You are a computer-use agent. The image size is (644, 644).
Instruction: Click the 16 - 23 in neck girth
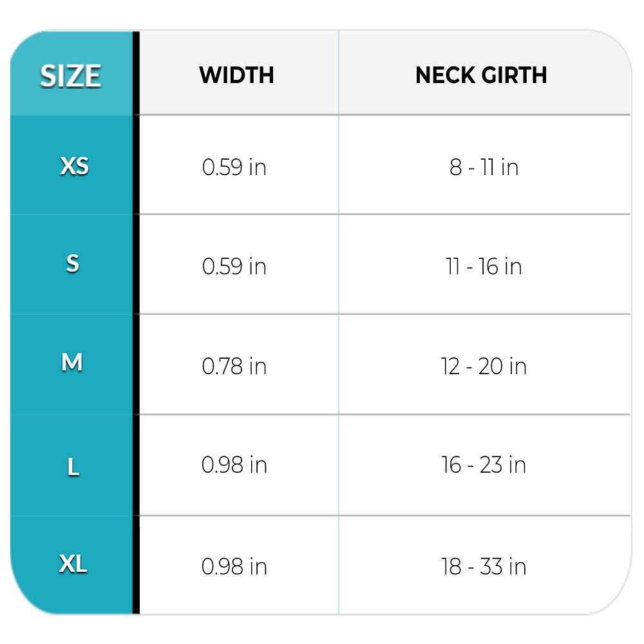[484, 465]
